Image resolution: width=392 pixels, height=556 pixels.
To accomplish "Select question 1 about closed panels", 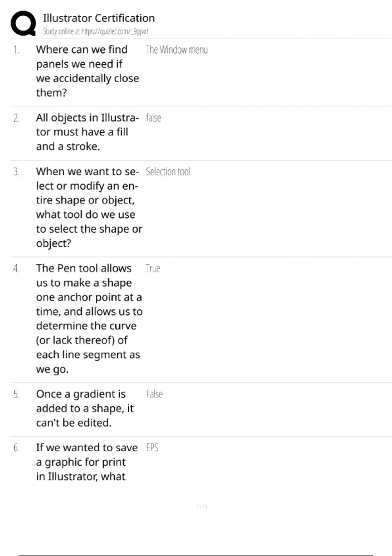I will point(87,71).
